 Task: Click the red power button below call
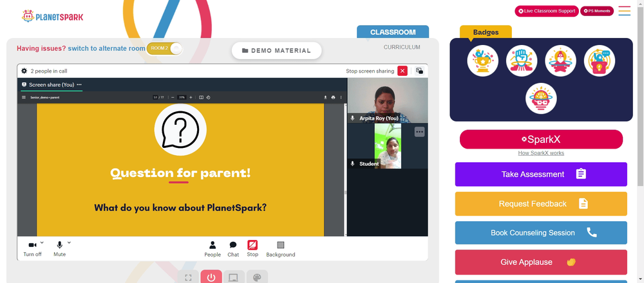point(211,277)
